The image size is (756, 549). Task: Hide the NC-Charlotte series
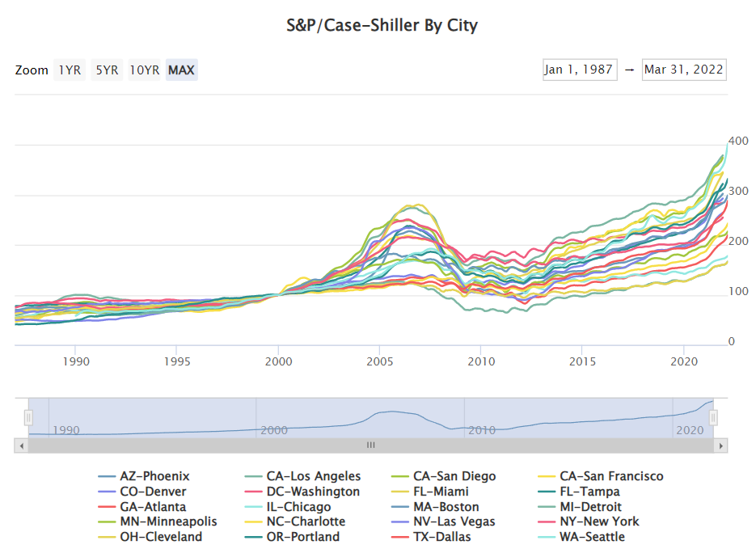tap(295, 522)
